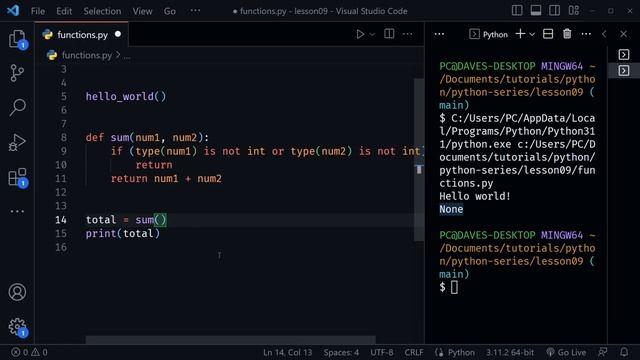
Task: Select the first terminal in tabs list
Action: [624, 54]
